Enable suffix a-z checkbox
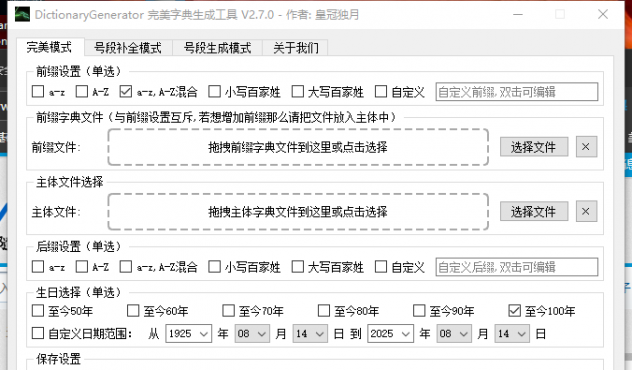Viewport: 632px width, 370px height. (x=38, y=266)
